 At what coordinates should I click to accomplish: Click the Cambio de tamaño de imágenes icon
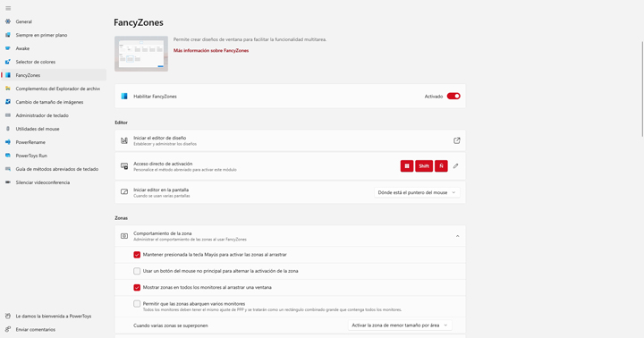pos(8,102)
